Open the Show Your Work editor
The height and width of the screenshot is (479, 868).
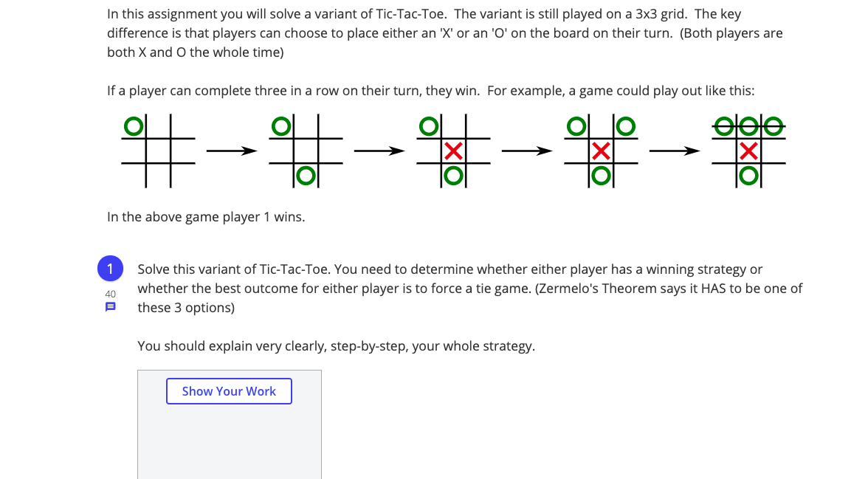click(229, 390)
